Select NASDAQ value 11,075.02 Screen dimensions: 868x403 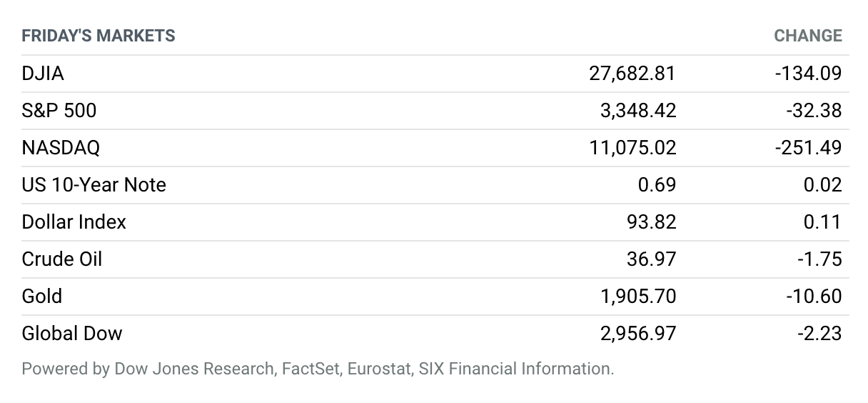pyautogui.click(x=632, y=147)
